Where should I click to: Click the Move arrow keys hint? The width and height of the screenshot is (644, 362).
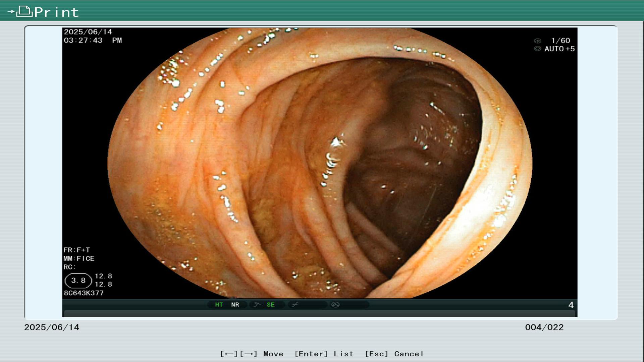click(252, 354)
